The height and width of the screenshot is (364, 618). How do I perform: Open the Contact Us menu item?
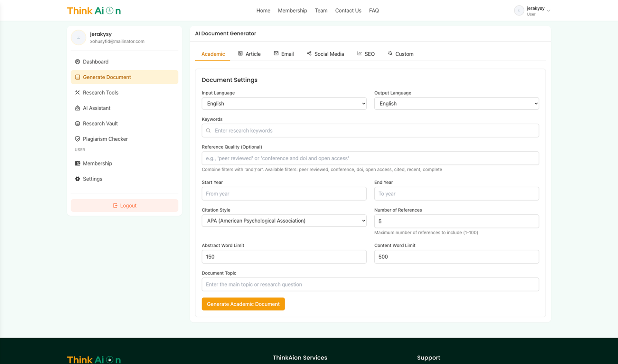point(348,10)
